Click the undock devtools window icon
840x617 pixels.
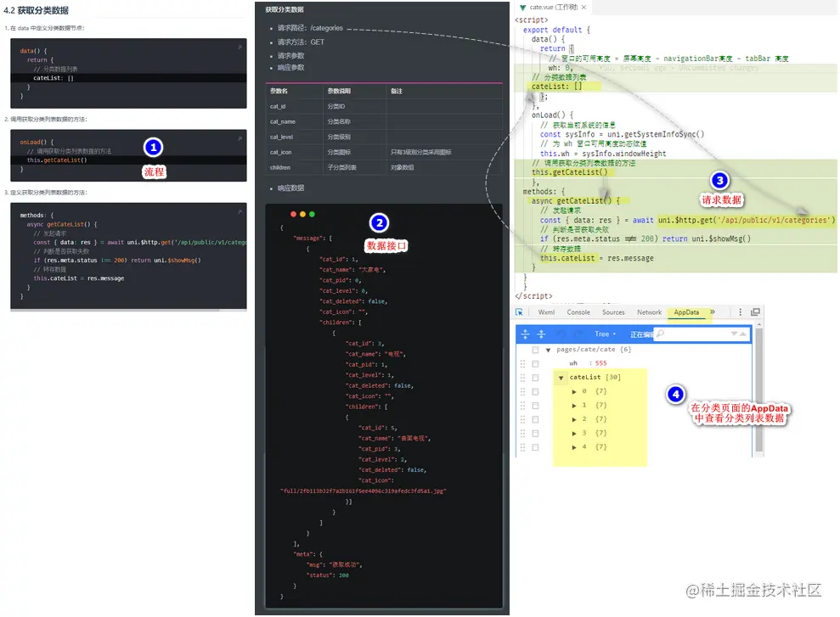coord(755,312)
